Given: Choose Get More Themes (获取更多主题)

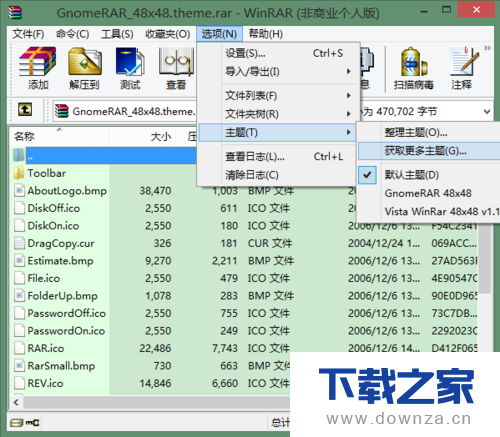Looking at the screenshot, I should [428, 151].
